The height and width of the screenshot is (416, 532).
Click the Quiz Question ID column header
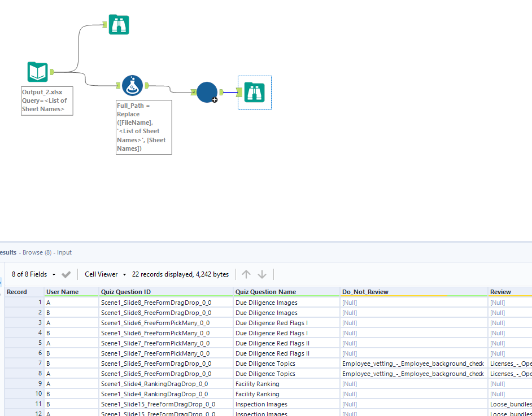pos(166,292)
